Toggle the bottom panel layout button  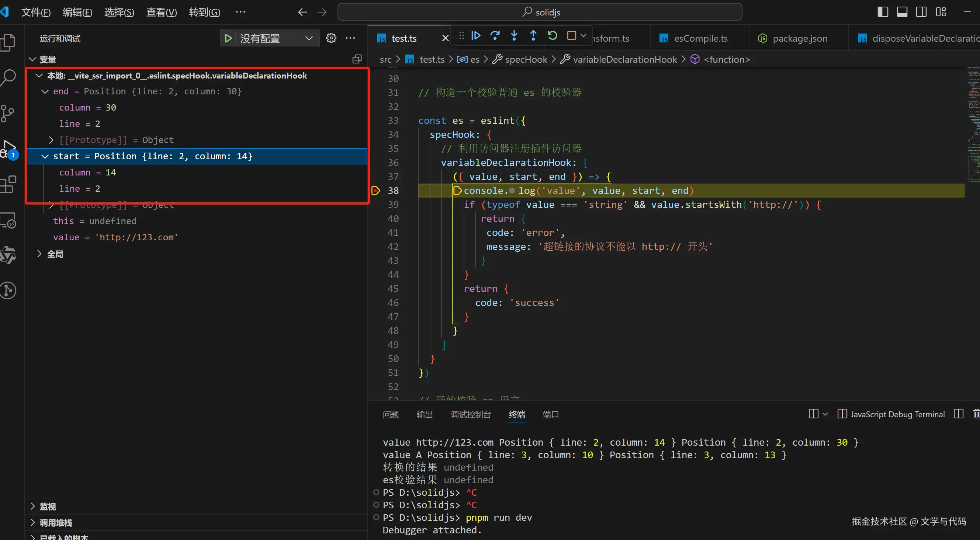(x=902, y=12)
